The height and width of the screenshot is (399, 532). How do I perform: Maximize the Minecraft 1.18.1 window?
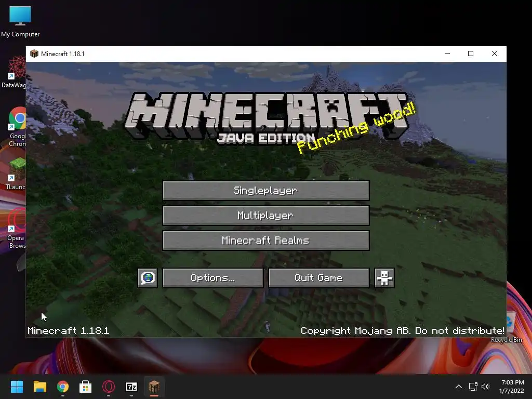click(x=471, y=54)
